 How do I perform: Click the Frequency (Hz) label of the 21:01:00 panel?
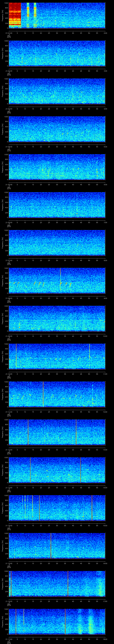[x=3, y=16]
